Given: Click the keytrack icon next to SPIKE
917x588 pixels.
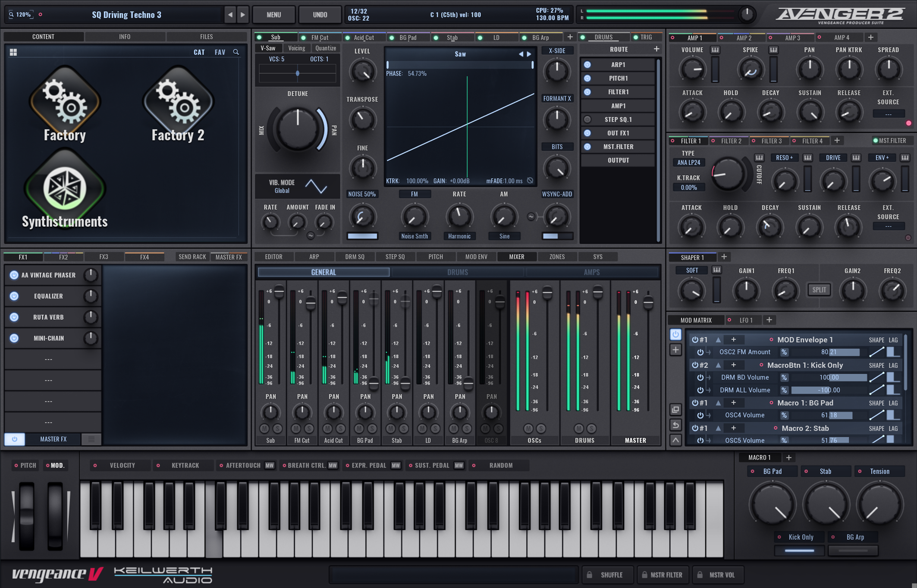Looking at the screenshot, I should tap(773, 50).
